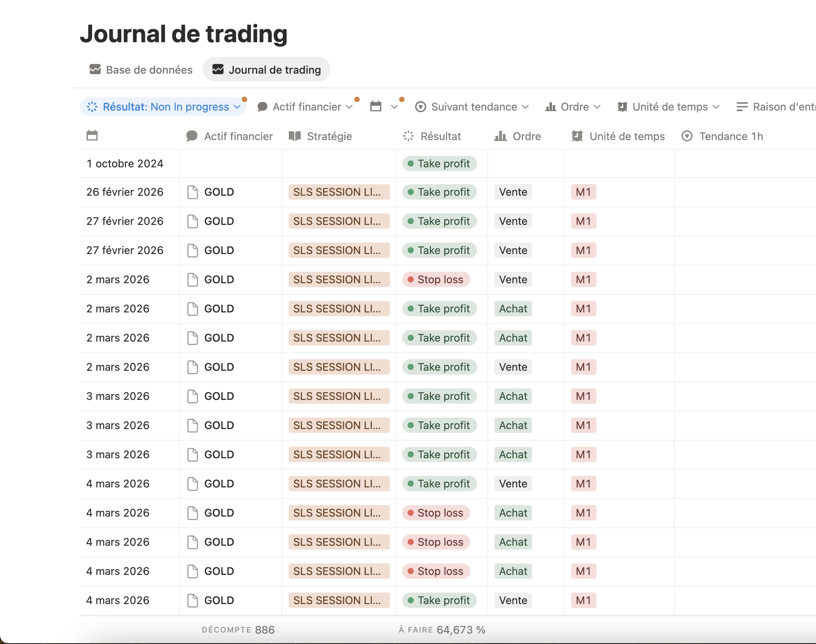This screenshot has height=644, width=816.
Task: Click the Unité de temps column header
Action: pyautogui.click(x=618, y=136)
